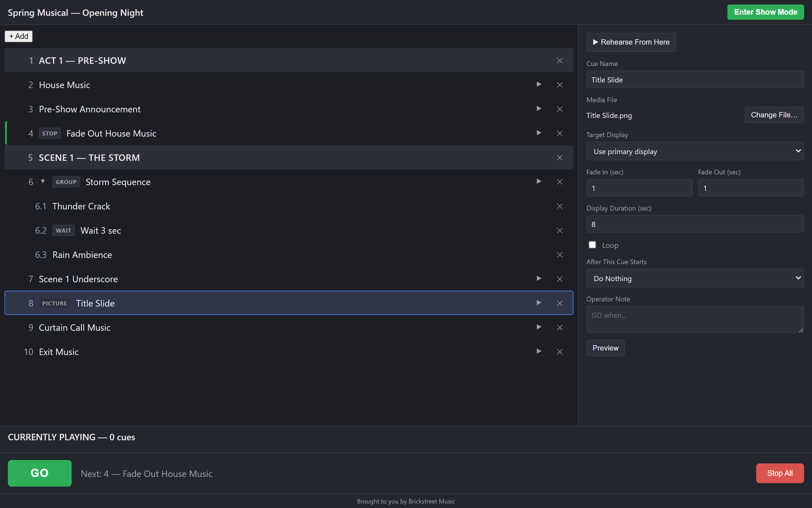Screen dimensions: 812x508
Task: Hit the green GO button
Action: click(39, 473)
